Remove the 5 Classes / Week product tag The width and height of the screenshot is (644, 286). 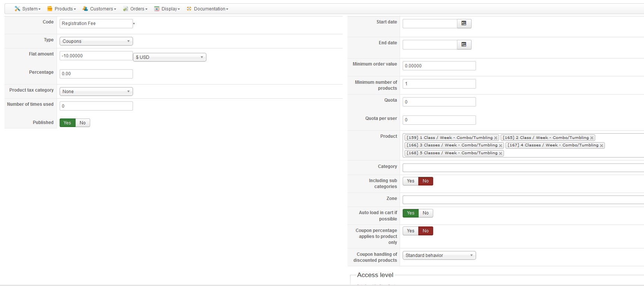(x=501, y=153)
